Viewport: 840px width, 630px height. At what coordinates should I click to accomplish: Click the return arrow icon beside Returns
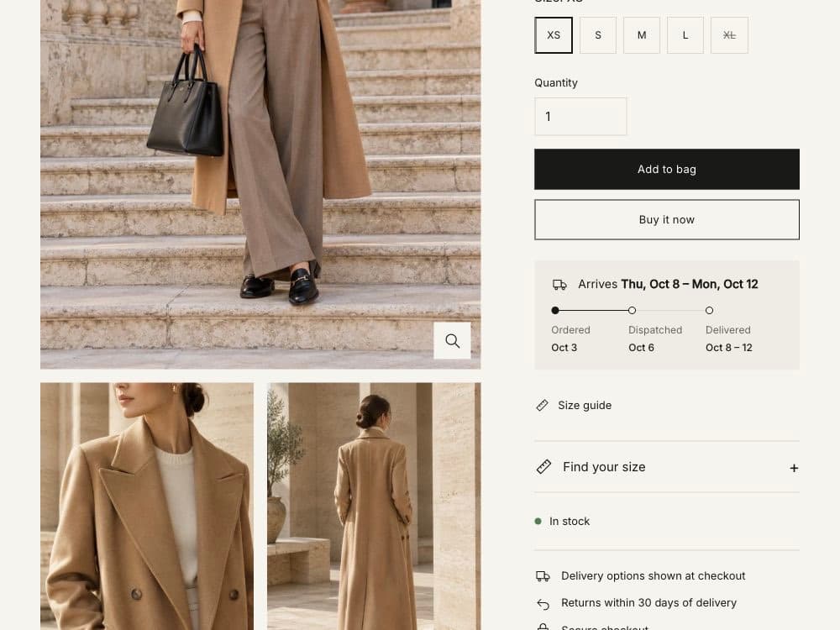coord(543,604)
